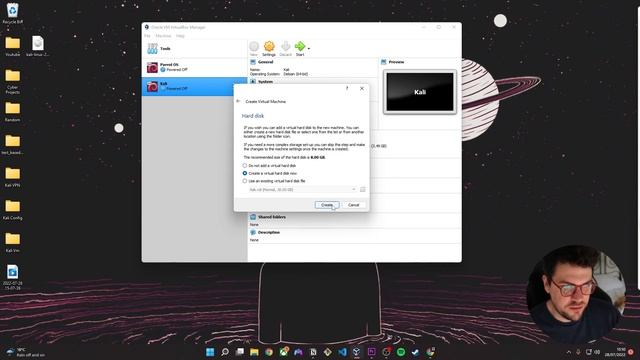The width and height of the screenshot is (640, 360).
Task: Open Notion from the taskbar
Action: pos(313,352)
